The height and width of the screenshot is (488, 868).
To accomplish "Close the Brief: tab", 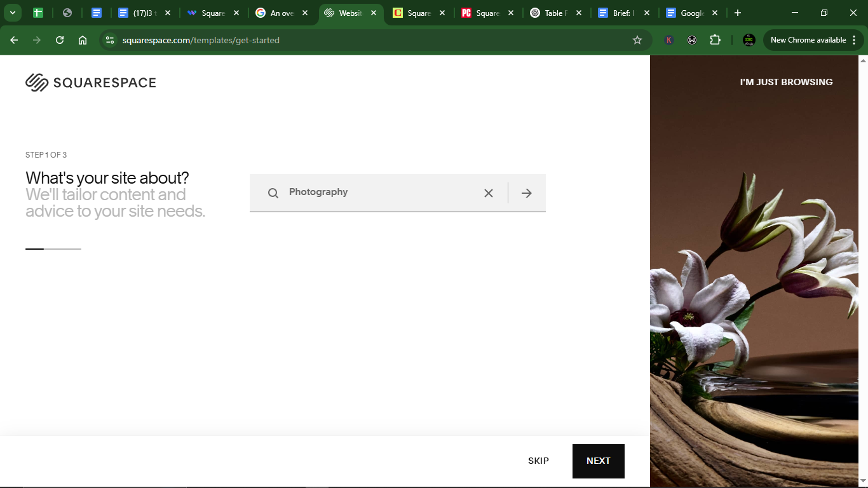I will point(647,13).
